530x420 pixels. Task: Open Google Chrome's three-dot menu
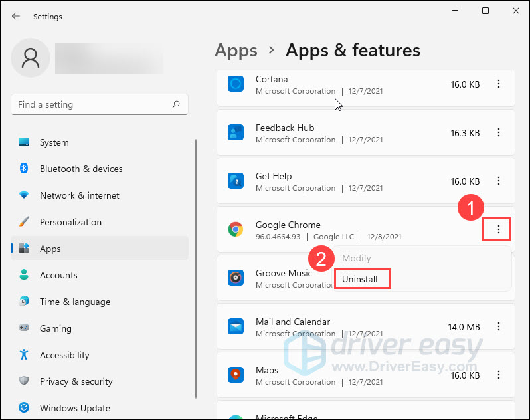click(499, 230)
